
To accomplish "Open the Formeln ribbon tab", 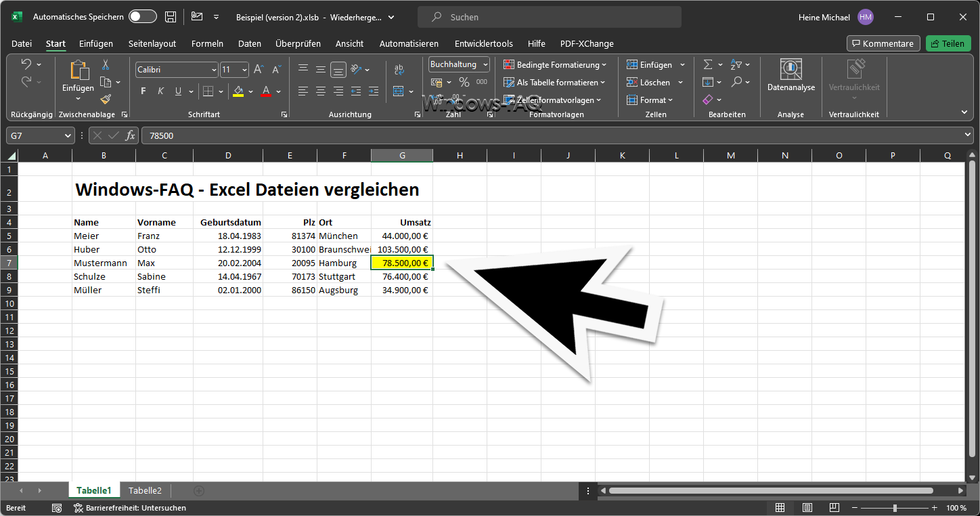I will point(207,43).
